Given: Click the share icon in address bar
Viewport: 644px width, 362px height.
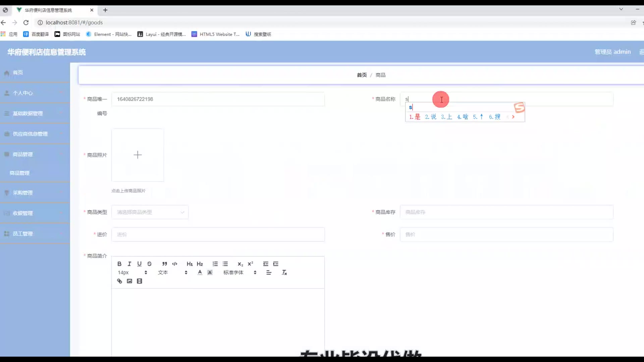Looking at the screenshot, I should pyautogui.click(x=633, y=22).
